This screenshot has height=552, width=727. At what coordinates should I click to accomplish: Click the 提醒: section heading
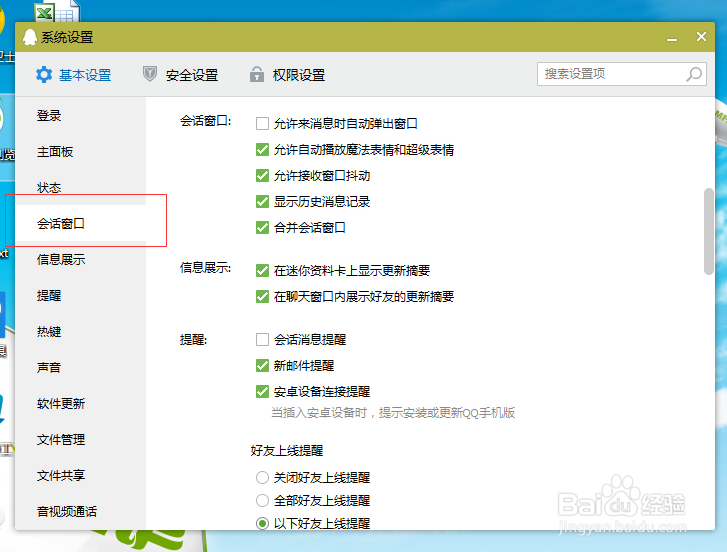tap(193, 340)
